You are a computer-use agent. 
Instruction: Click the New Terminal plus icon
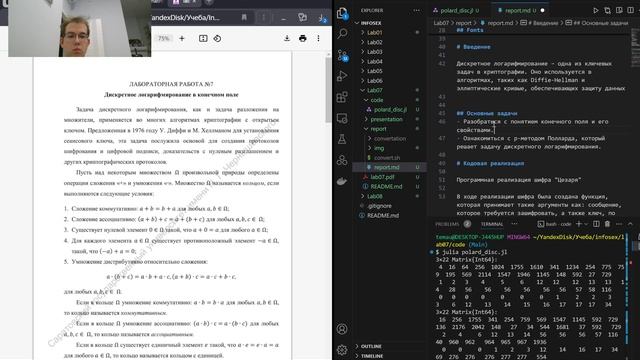579,224
